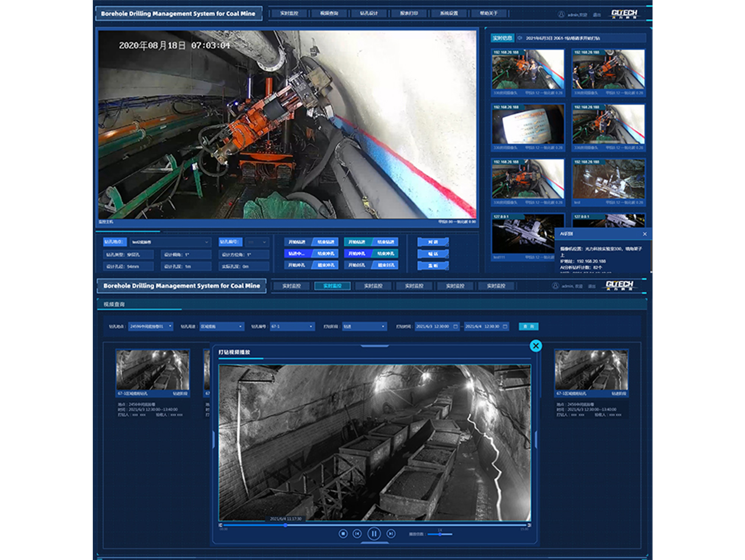Close the drilling video player popup
Viewport: 745px width, 560px height.
click(536, 346)
